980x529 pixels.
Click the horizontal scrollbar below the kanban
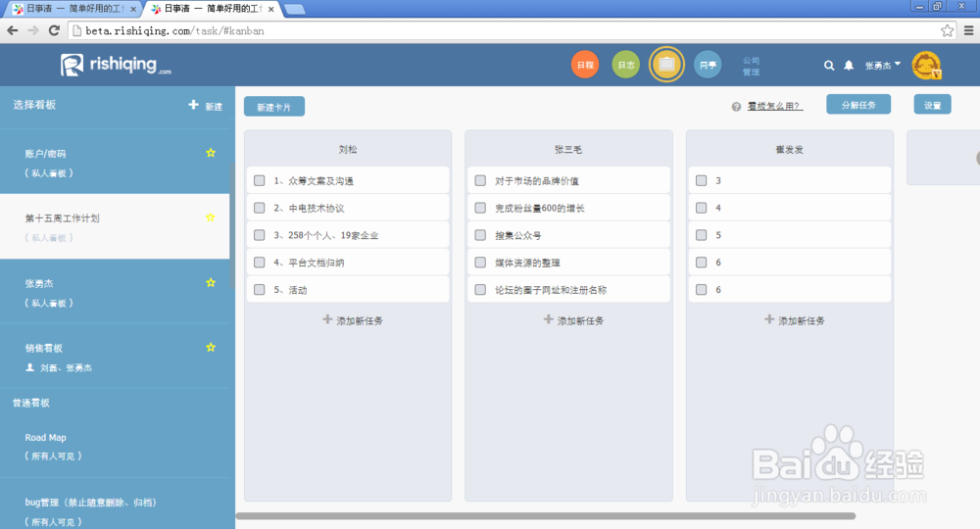[x=546, y=516]
